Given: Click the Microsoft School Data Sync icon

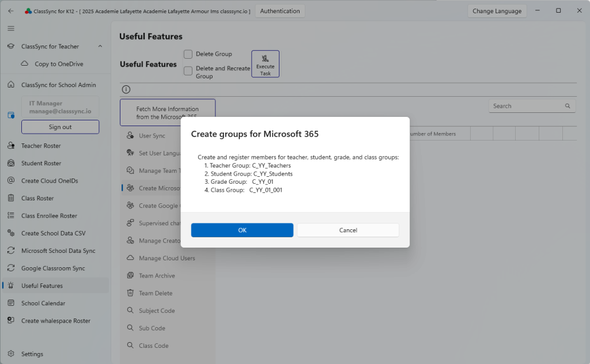Looking at the screenshot, I should tap(11, 251).
